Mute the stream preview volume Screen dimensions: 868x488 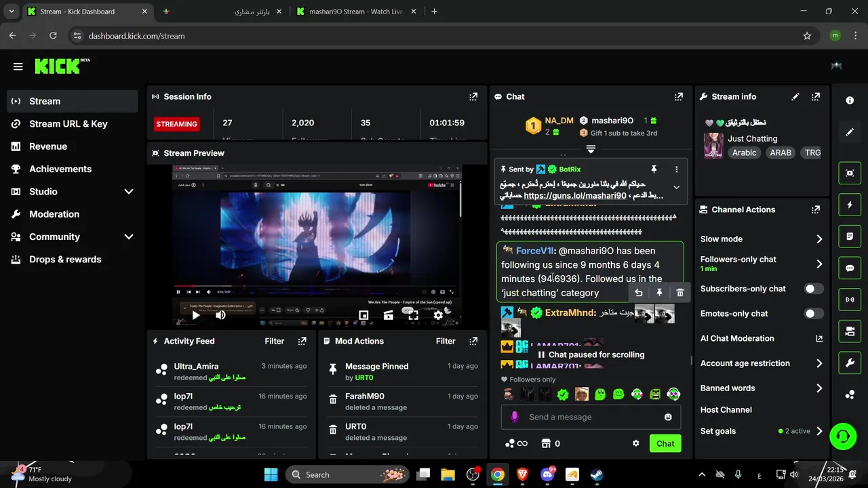pos(220,315)
